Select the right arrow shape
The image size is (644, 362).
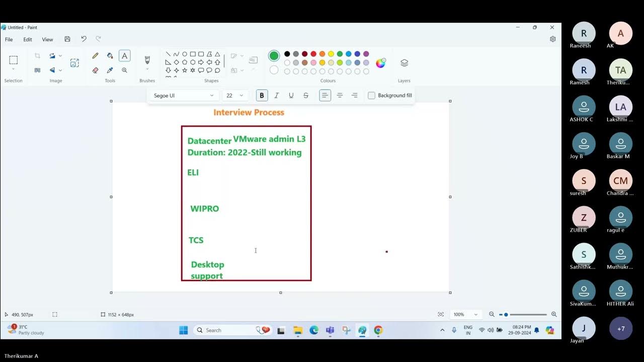tap(201, 62)
